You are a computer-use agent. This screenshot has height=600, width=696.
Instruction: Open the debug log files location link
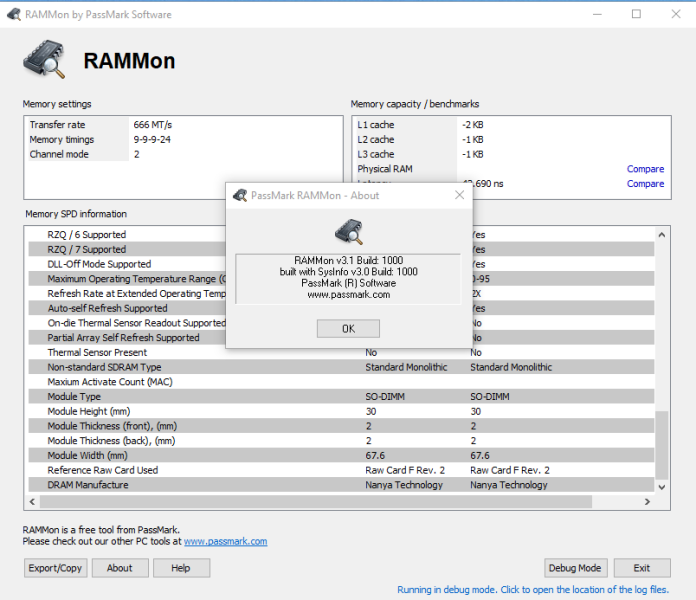pyautogui.click(x=533, y=589)
